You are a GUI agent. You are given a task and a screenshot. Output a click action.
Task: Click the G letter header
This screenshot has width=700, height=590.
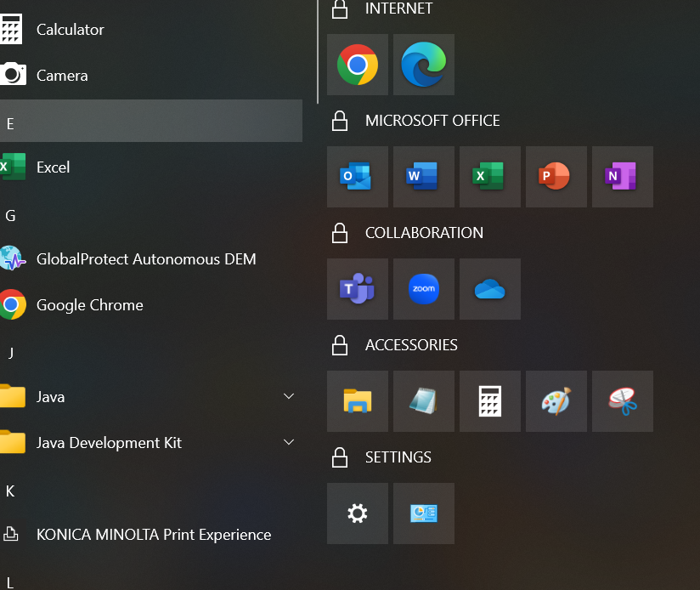click(x=10, y=216)
